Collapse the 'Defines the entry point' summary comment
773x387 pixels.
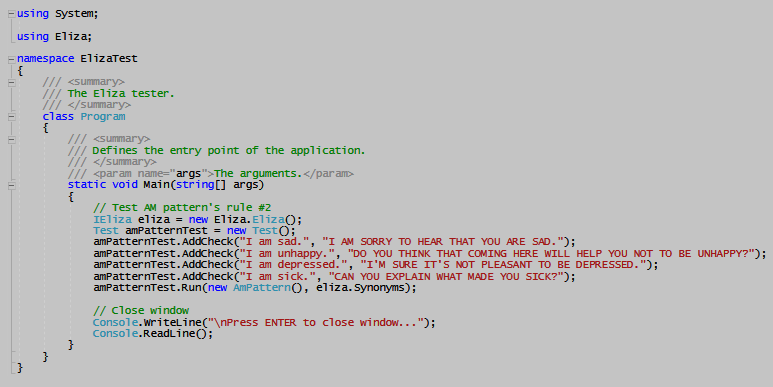[11, 140]
